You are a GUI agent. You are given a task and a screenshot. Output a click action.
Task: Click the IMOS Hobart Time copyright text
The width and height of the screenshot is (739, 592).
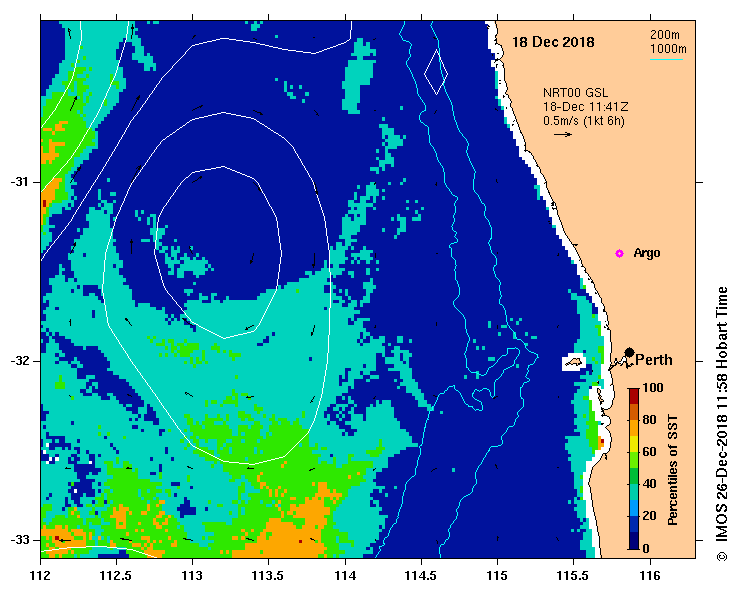(x=722, y=424)
